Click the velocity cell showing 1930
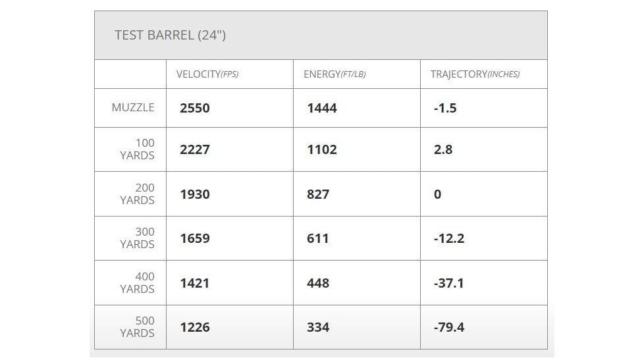 pyautogui.click(x=195, y=194)
